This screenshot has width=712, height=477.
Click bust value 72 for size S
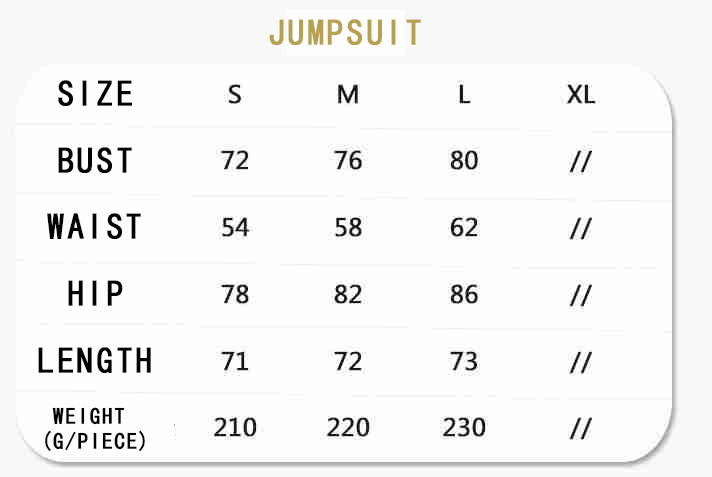coord(235,161)
